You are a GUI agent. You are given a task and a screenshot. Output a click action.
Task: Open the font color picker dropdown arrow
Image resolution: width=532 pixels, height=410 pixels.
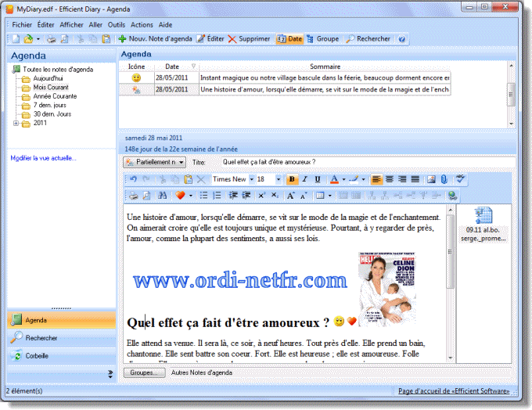pyautogui.click(x=343, y=179)
